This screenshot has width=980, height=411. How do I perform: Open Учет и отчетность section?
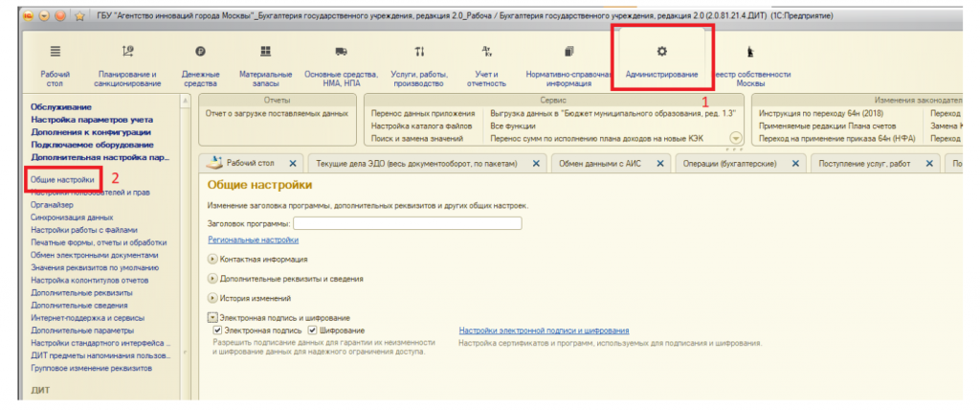(486, 52)
